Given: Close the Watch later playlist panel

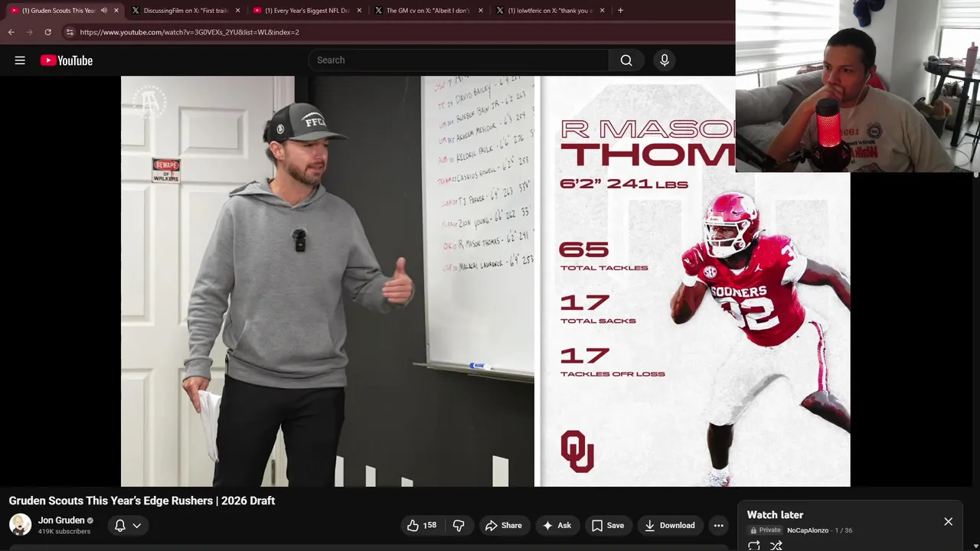Looking at the screenshot, I should [x=948, y=522].
